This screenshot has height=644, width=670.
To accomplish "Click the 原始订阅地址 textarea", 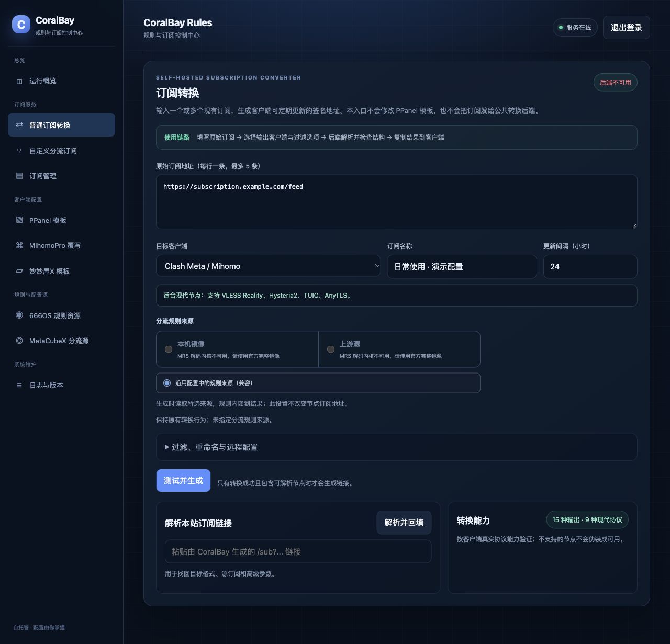I will tap(396, 201).
